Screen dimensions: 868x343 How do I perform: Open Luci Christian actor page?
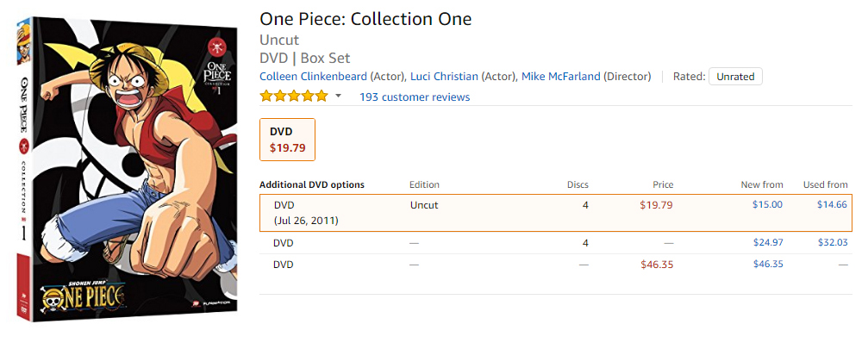(x=444, y=77)
